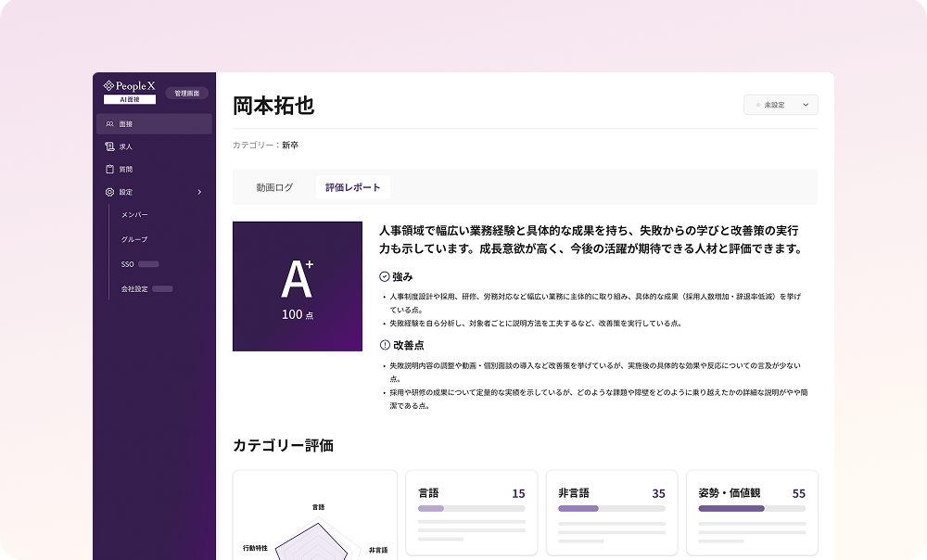Click the 設定 gear icon
Viewport: 927px width, 560px height.
[109, 192]
